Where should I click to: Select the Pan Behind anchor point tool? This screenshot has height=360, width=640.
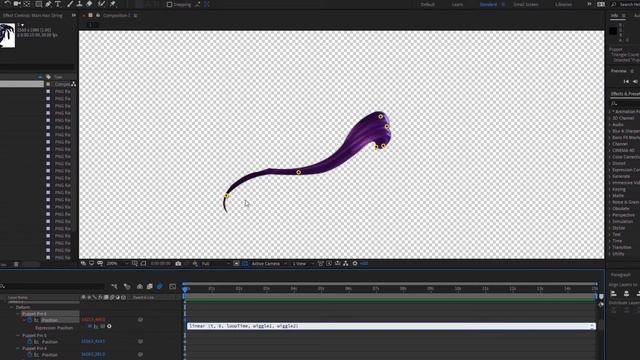tap(27, 4)
